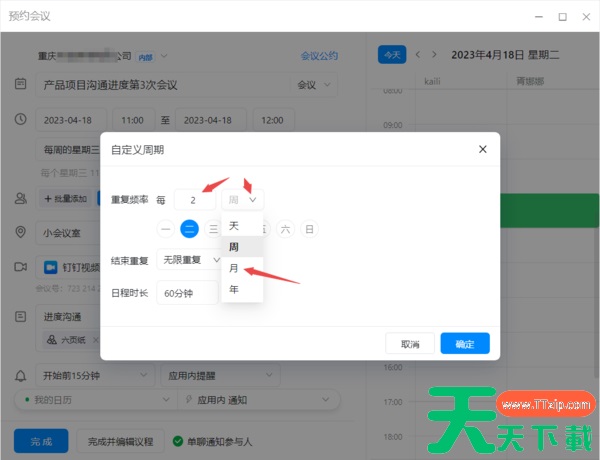Viewport: 600px width, 460px height.
Task: Click the 完成并编辑议程 button
Action: 121,441
